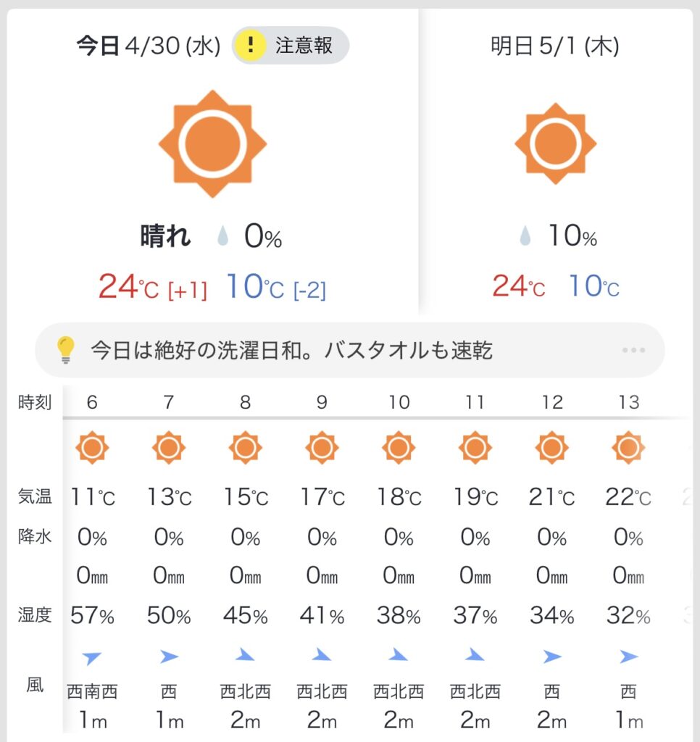
Task: Select the 10 o'clock hour column header
Action: pos(399,402)
